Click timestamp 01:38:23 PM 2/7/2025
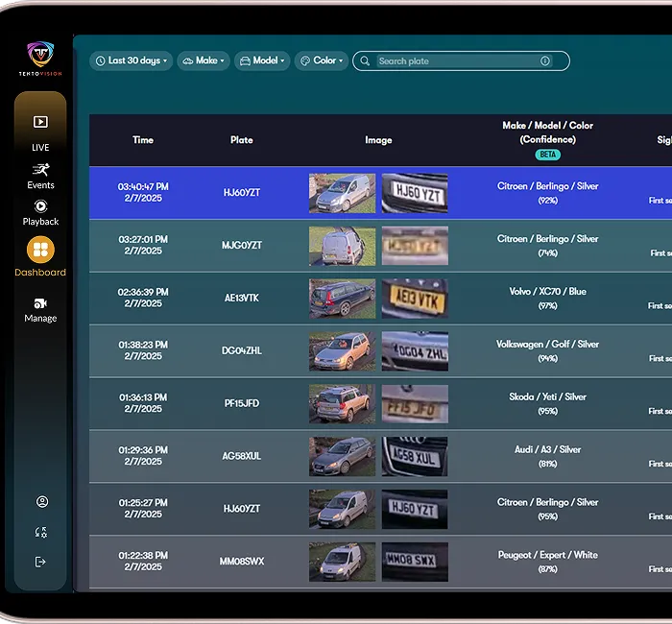Image resolution: width=672 pixels, height=624 pixels. tap(143, 350)
